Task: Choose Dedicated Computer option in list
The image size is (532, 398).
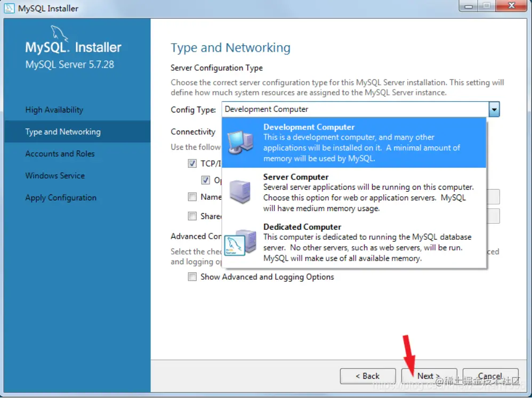Action: click(x=354, y=242)
